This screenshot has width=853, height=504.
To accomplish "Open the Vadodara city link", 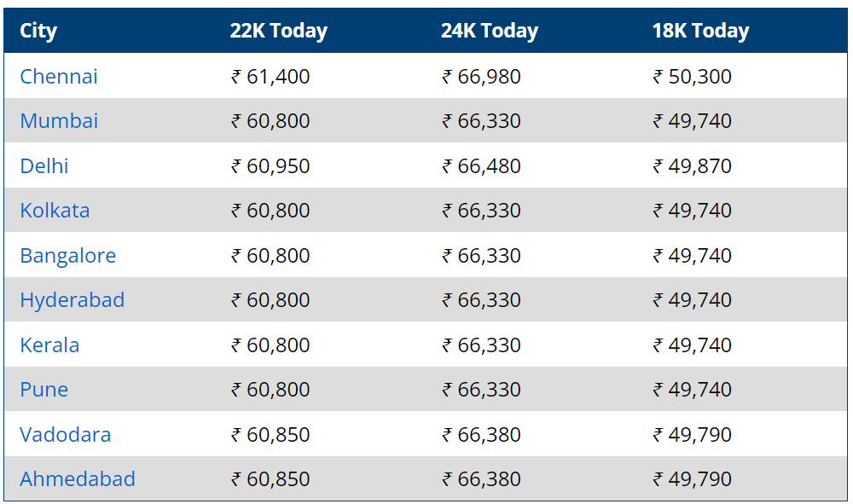I will pos(66,435).
